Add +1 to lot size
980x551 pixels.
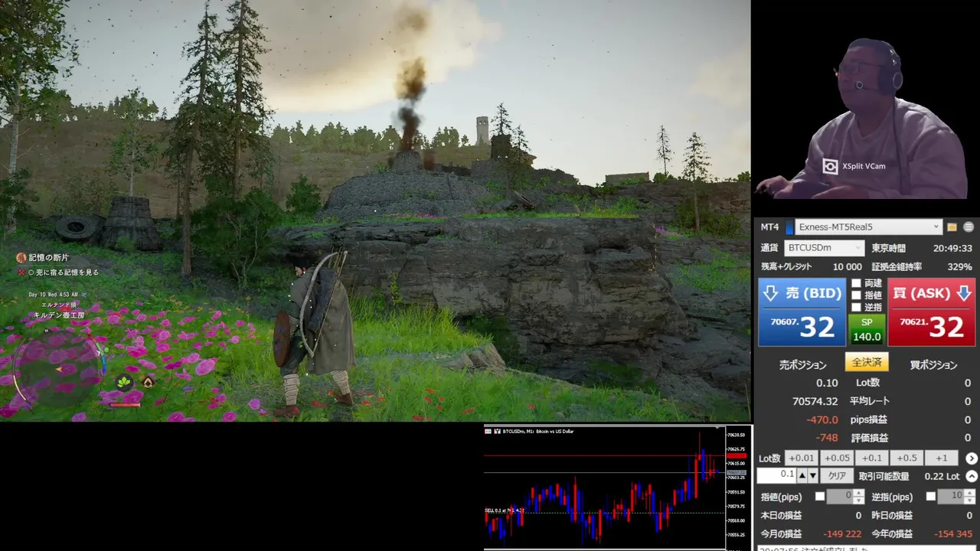[x=942, y=458]
